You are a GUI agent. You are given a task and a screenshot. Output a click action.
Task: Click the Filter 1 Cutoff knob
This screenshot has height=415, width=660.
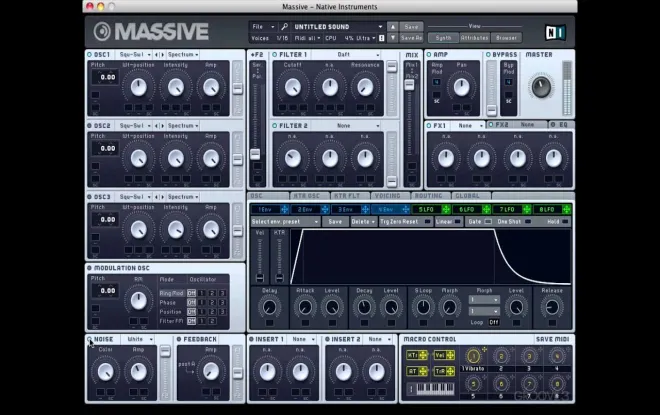[293, 87]
